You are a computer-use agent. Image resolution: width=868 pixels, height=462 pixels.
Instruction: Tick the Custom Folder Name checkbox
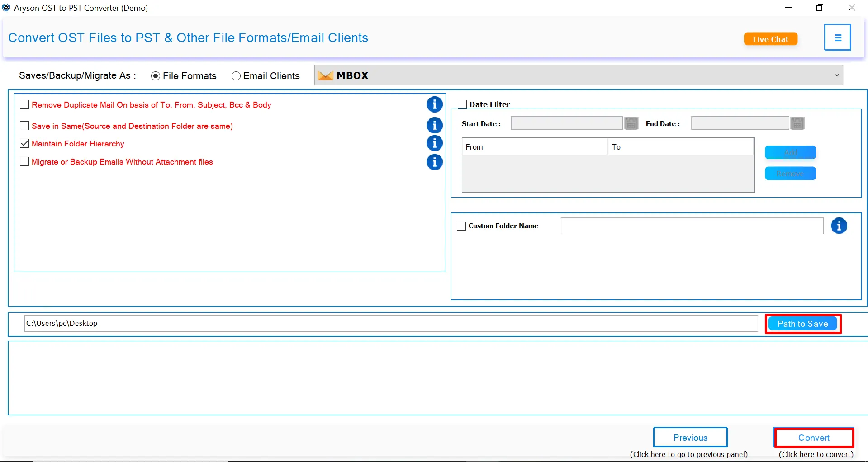pyautogui.click(x=461, y=226)
